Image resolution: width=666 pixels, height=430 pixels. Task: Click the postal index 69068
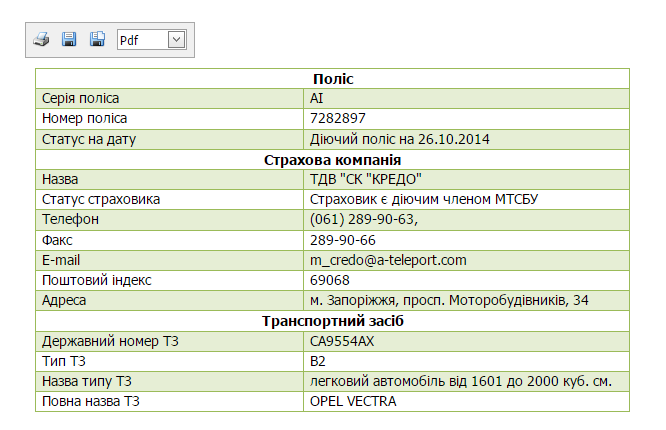coord(330,280)
